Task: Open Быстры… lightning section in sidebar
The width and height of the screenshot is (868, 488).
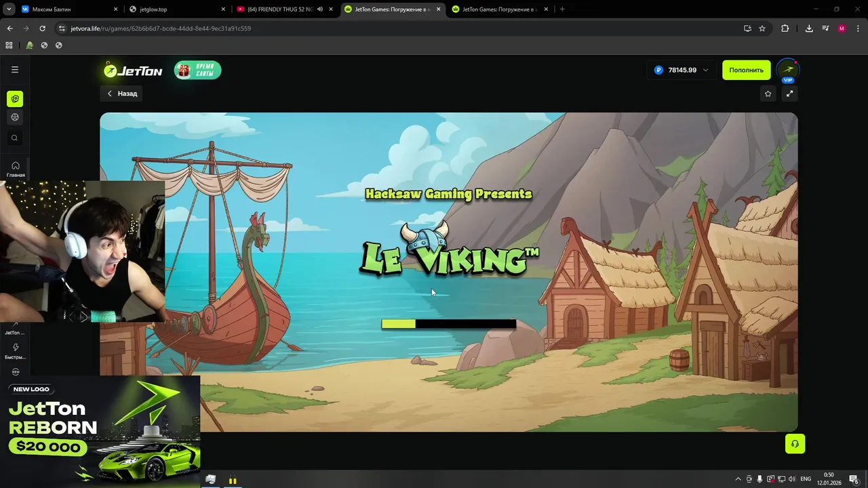Action: [16, 351]
